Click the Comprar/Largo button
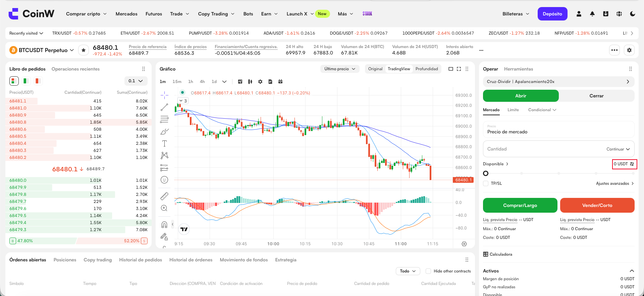The image size is (644, 296). [x=520, y=205]
